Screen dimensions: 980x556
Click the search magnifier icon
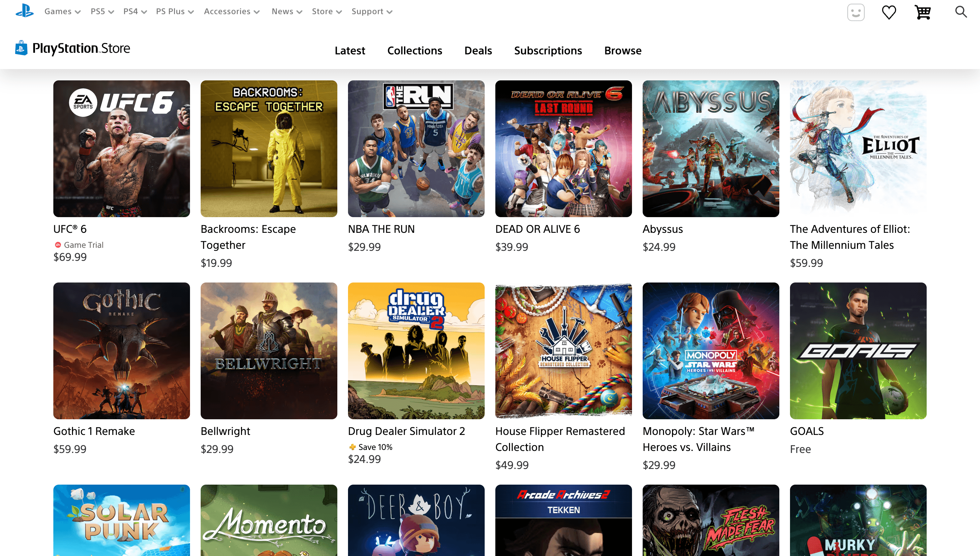961,12
